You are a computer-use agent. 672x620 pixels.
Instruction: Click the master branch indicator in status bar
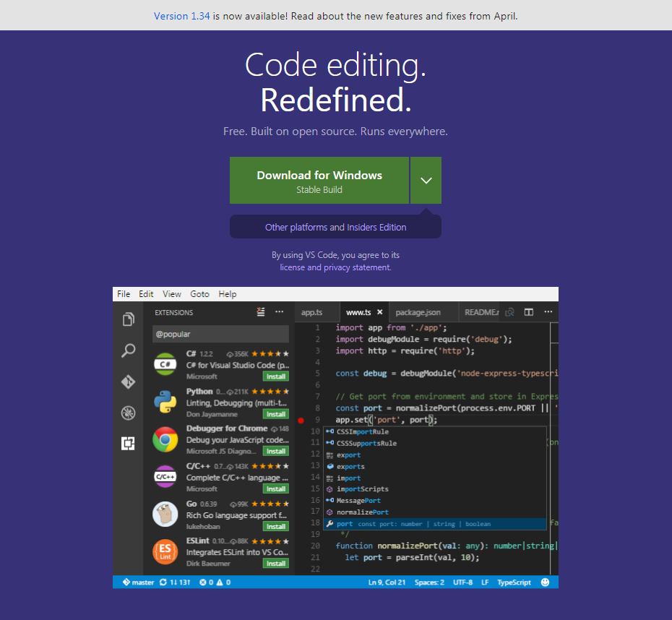tap(139, 582)
